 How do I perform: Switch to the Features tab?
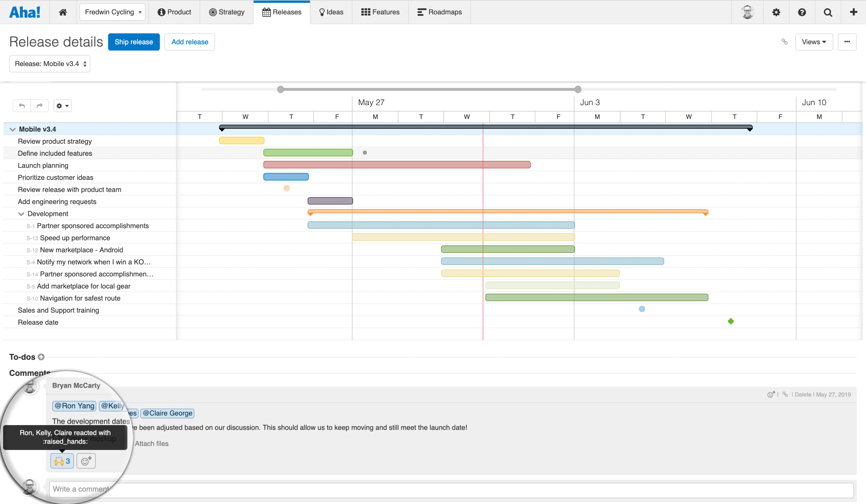[x=380, y=12]
